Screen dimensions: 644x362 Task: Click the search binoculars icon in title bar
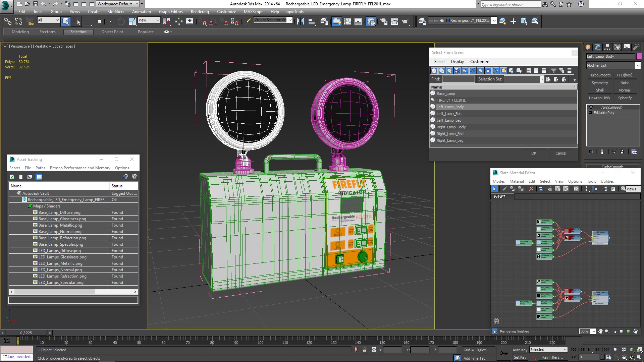click(x=545, y=4)
